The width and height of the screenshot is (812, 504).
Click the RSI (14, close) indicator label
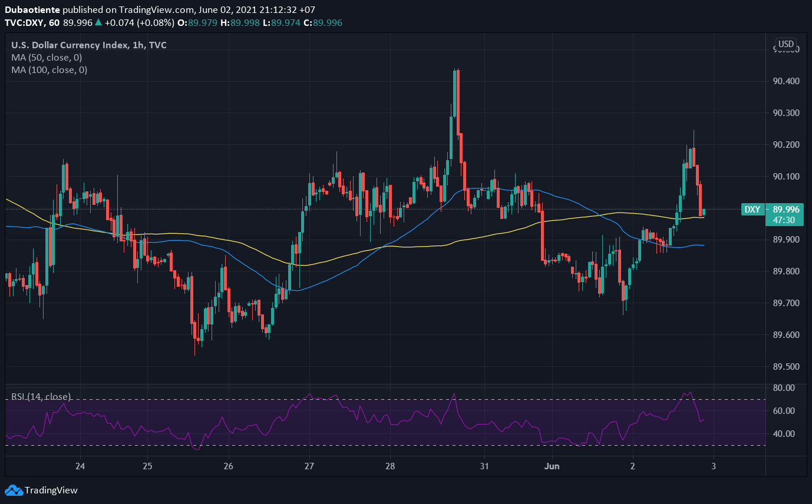pos(41,397)
